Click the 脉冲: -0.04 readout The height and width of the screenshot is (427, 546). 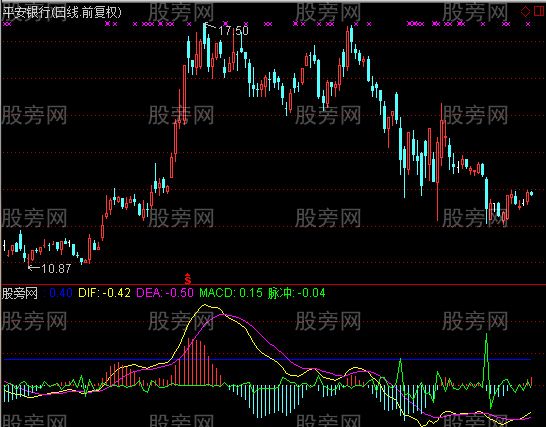(297, 293)
